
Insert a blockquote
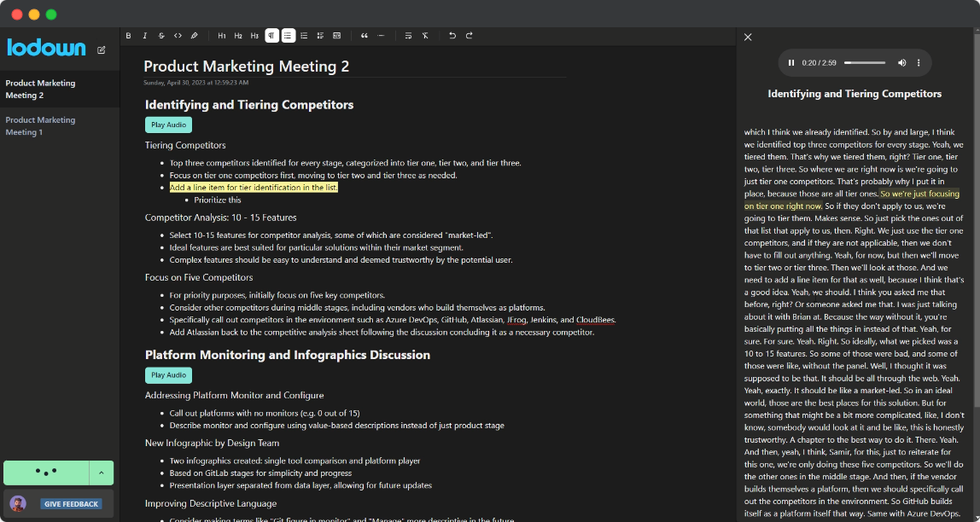365,36
